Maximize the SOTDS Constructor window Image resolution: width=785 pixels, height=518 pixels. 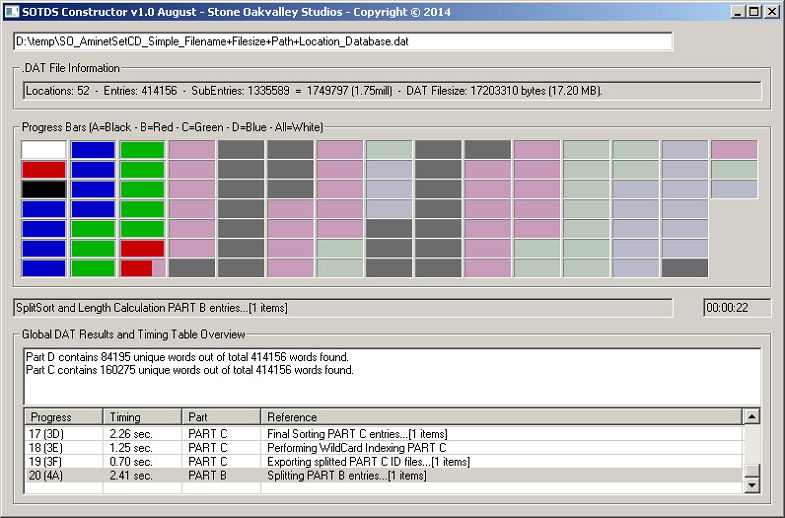pyautogui.click(x=754, y=11)
